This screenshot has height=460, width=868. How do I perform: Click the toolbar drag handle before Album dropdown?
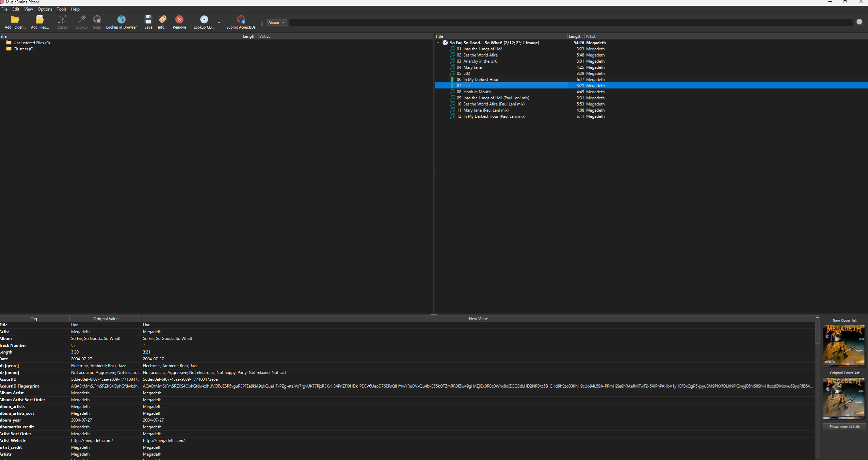pyautogui.click(x=262, y=22)
